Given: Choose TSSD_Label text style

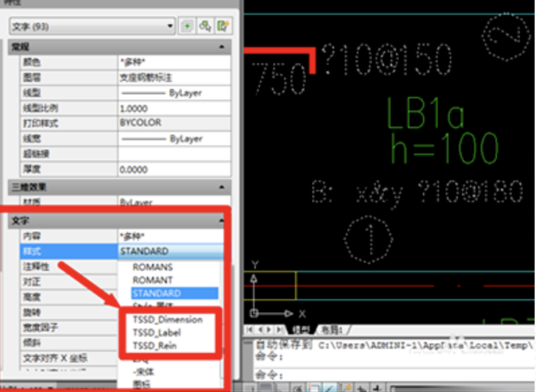Looking at the screenshot, I should [x=157, y=333].
